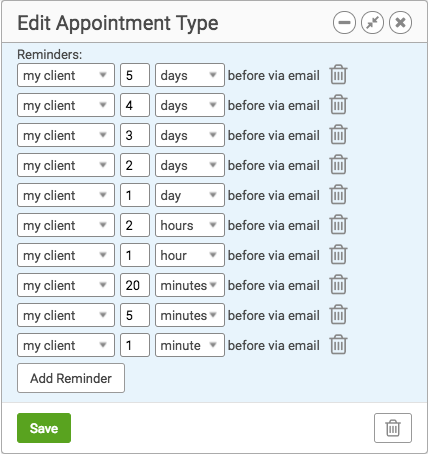Delete appointment type with bottom trash button
The height and width of the screenshot is (454, 428).
tap(393, 428)
